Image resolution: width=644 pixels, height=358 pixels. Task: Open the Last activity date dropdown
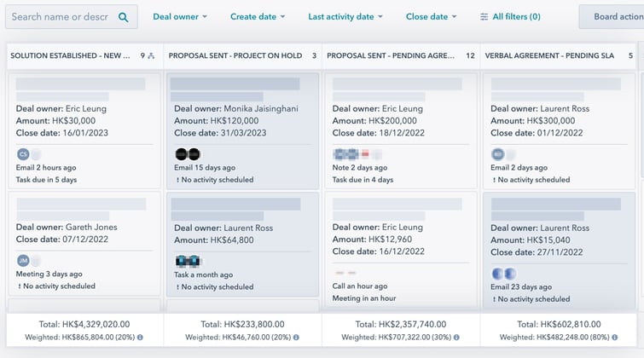click(345, 17)
